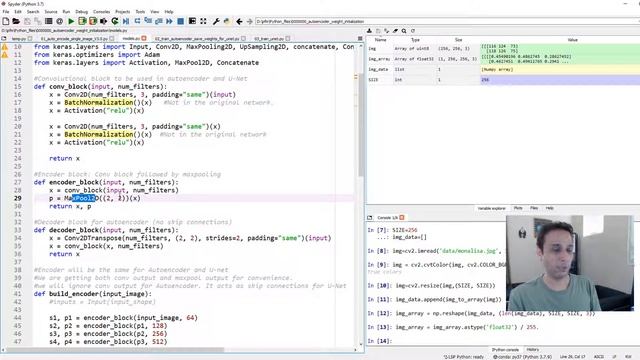Image resolution: width=640 pixels, height=360 pixels.
Task: Click the save file toolbar icon
Action: click(x=27, y=21)
